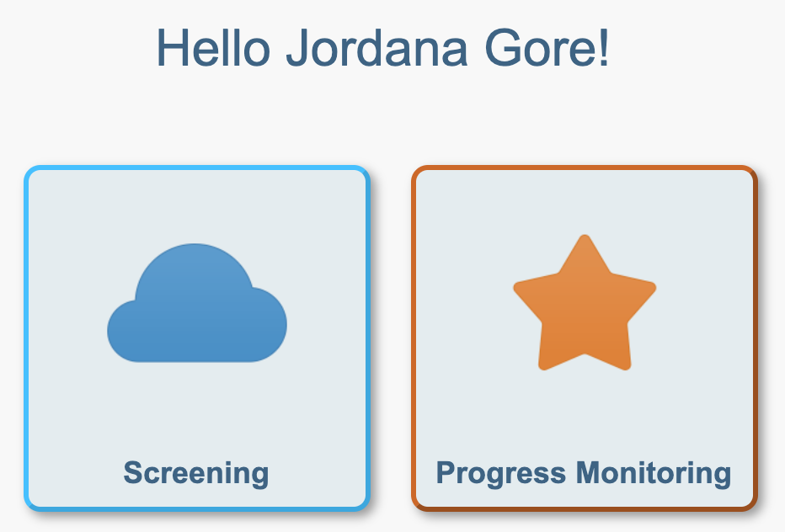The image size is (785, 532).
Task: Click the large dome of the cloud
Action: pyautogui.click(x=195, y=280)
